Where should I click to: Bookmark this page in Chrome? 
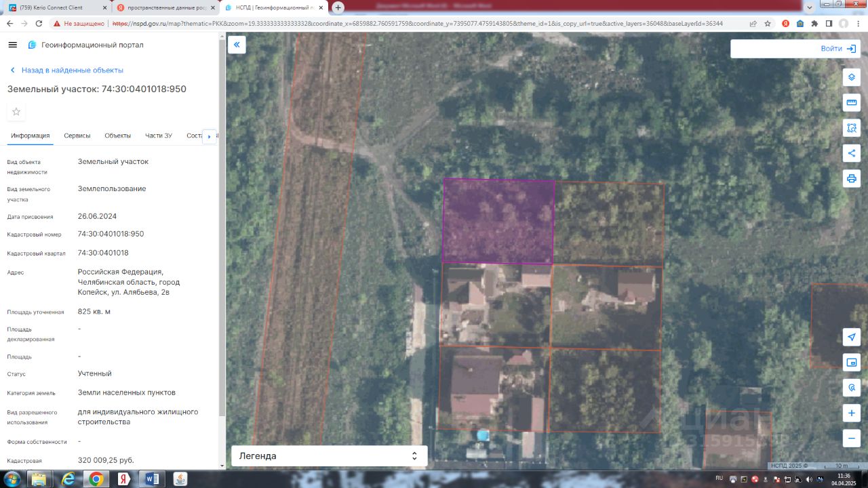click(x=768, y=23)
